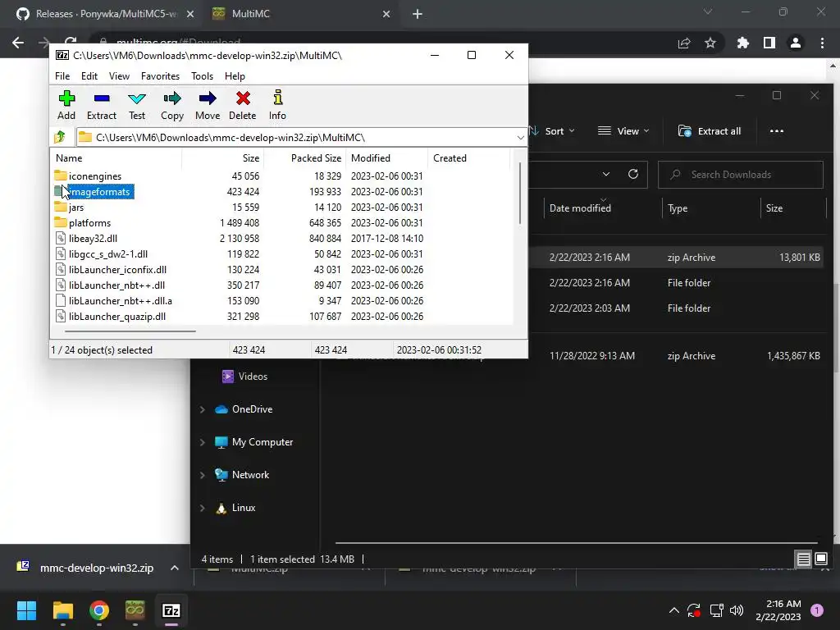The height and width of the screenshot is (630, 840).
Task: Select libgcc_s_dw2-1.dll file
Action: coord(107,254)
